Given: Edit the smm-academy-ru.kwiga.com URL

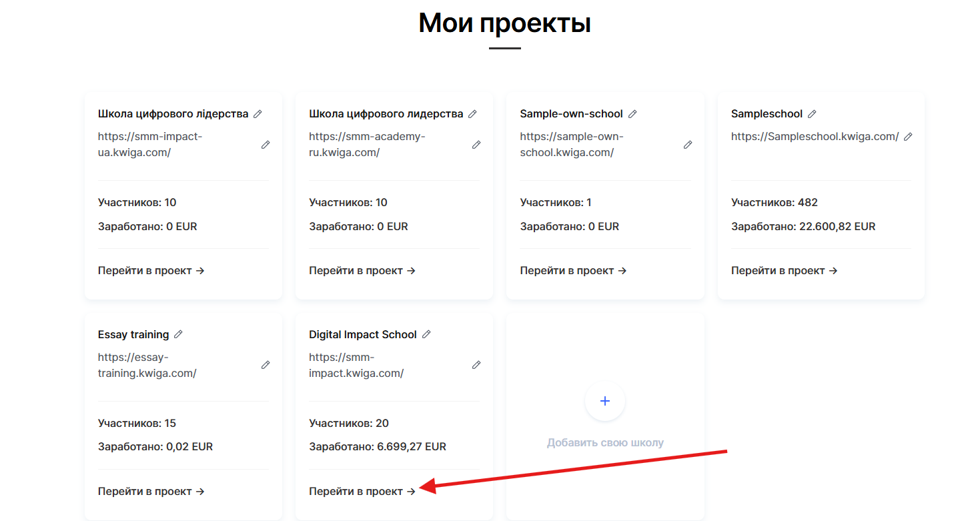Looking at the screenshot, I should (x=476, y=145).
